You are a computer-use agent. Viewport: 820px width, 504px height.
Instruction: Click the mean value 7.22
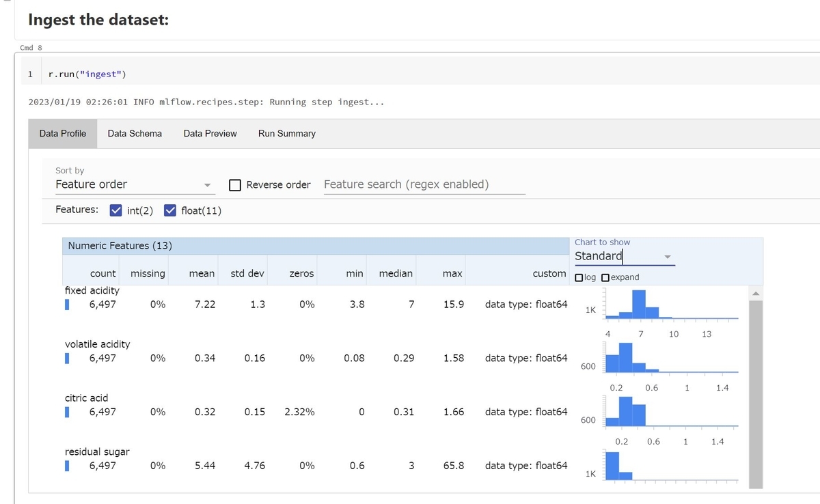[x=205, y=305]
